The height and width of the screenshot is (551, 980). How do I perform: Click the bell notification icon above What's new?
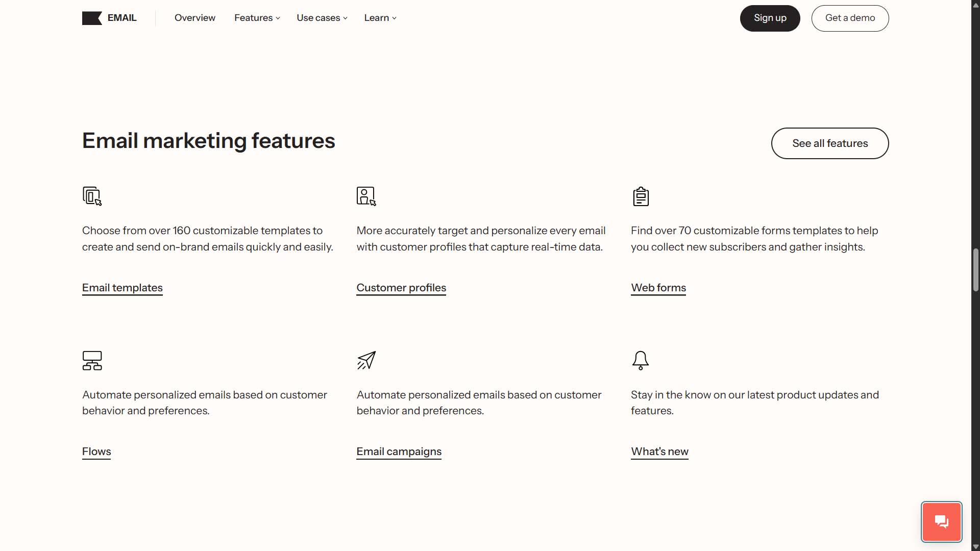coord(640,360)
